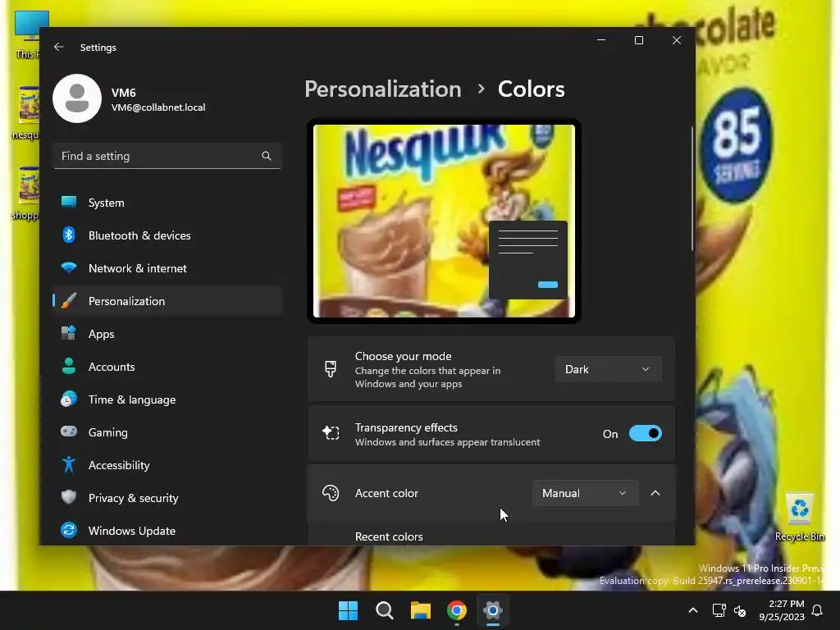
Task: Click the Transparency effects sparkle icon
Action: click(331, 433)
